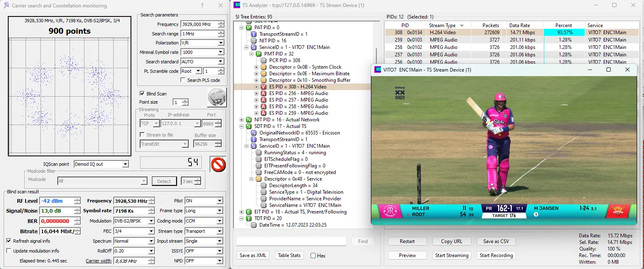Select the H.264 Video ES PID 308 node

pos(298,87)
